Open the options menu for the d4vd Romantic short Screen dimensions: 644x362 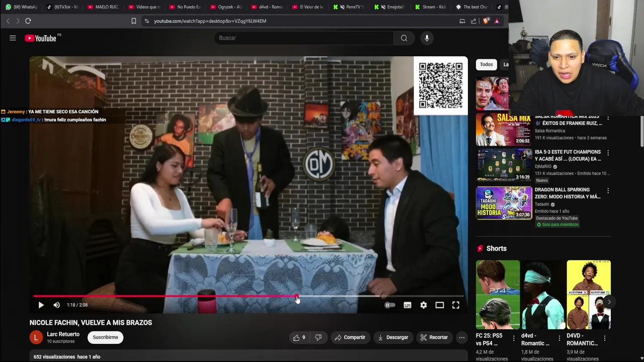point(559,338)
